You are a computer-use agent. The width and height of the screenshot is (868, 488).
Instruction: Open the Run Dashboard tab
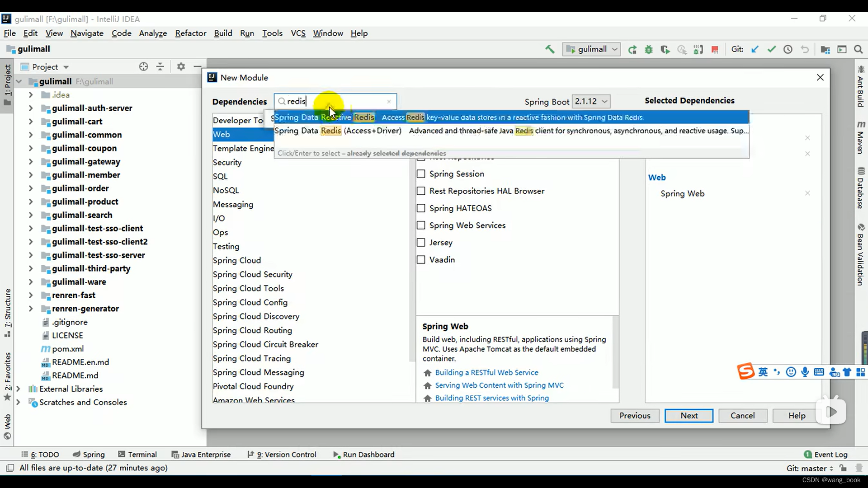[x=364, y=455]
